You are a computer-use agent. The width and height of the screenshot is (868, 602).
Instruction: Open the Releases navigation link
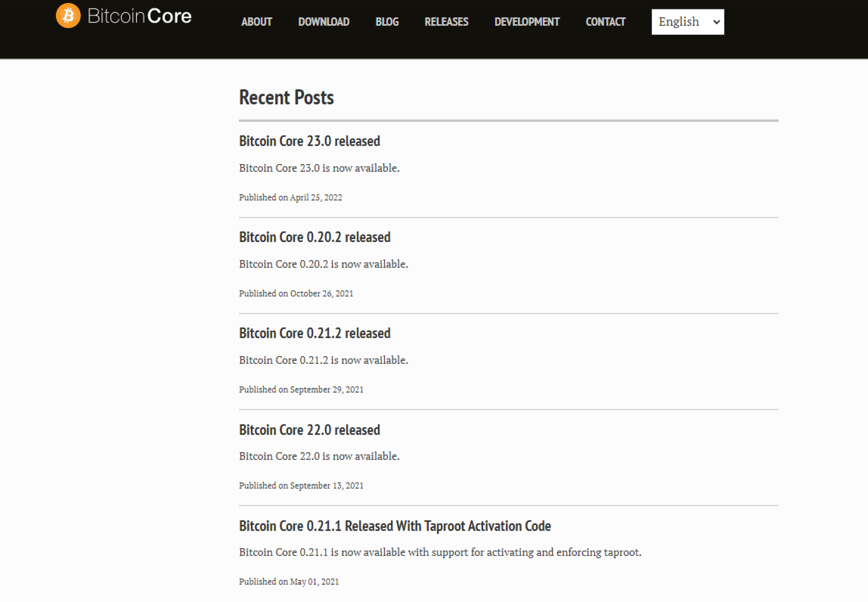coord(446,22)
